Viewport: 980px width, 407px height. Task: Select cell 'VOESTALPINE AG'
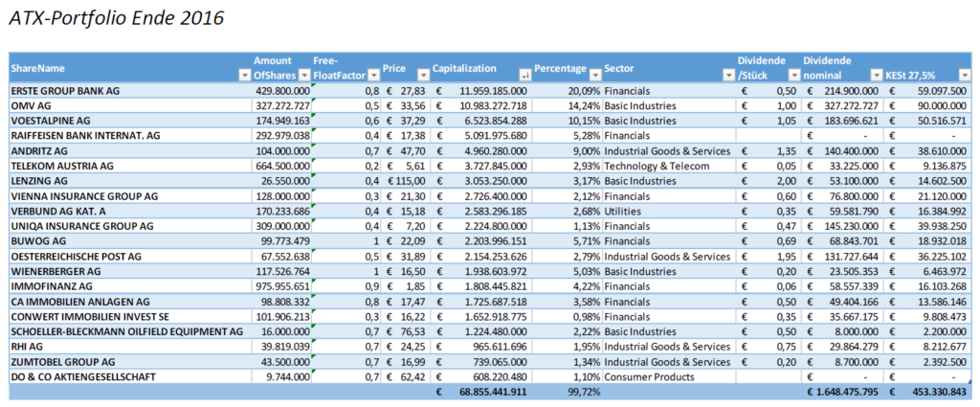[x=130, y=121]
